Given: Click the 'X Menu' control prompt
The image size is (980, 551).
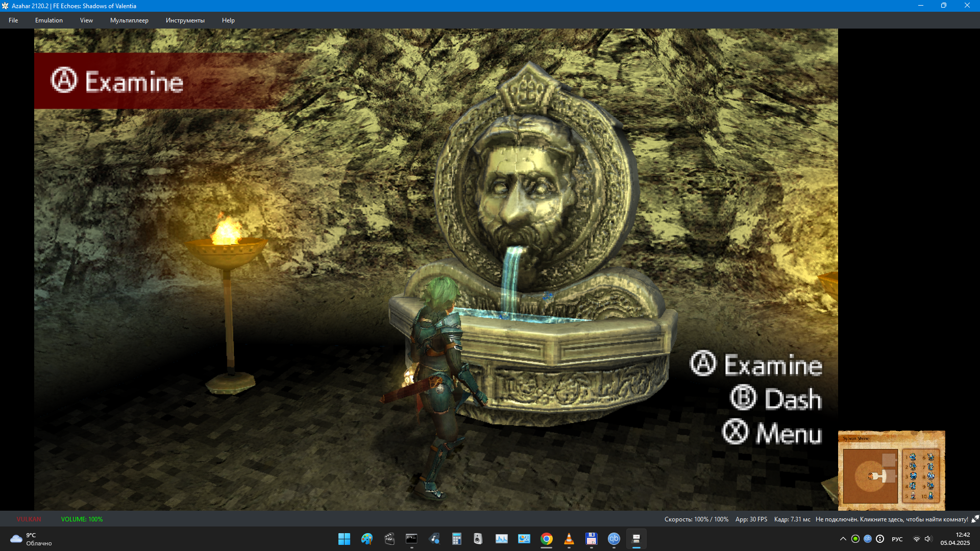Looking at the screenshot, I should click(772, 433).
